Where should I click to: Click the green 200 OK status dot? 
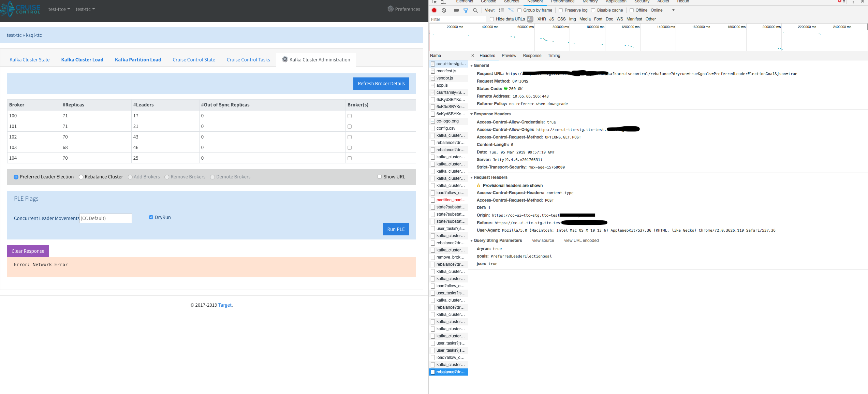tap(506, 88)
